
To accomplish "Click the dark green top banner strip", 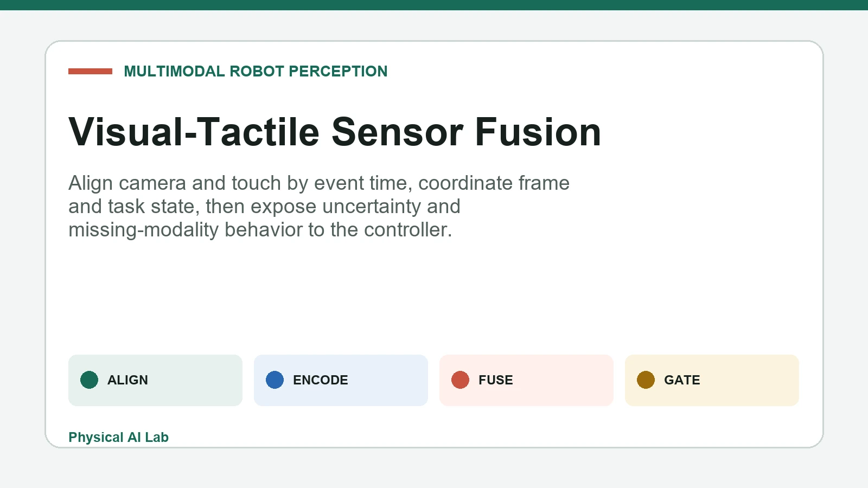I will [x=434, y=5].
